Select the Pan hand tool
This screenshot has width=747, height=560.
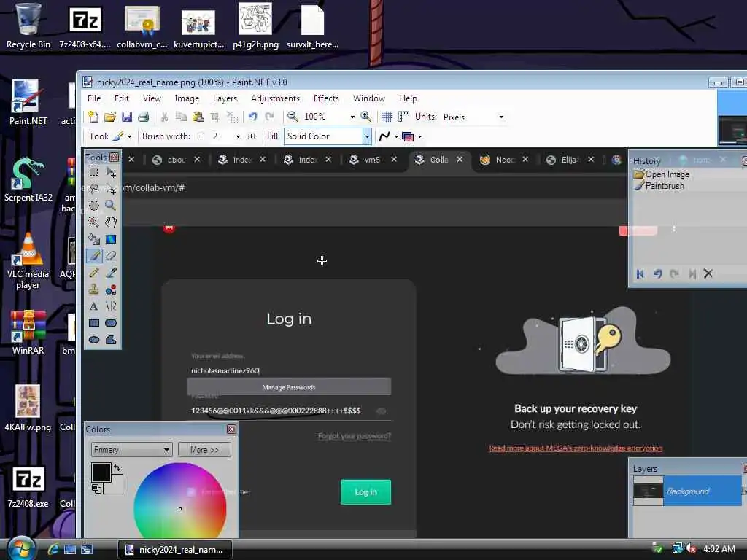pyautogui.click(x=111, y=222)
